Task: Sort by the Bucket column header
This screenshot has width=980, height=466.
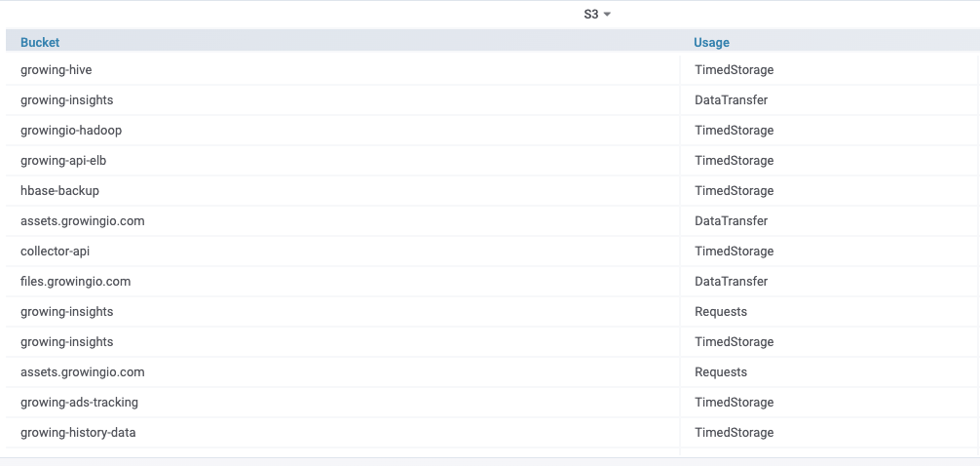Action: [40, 43]
